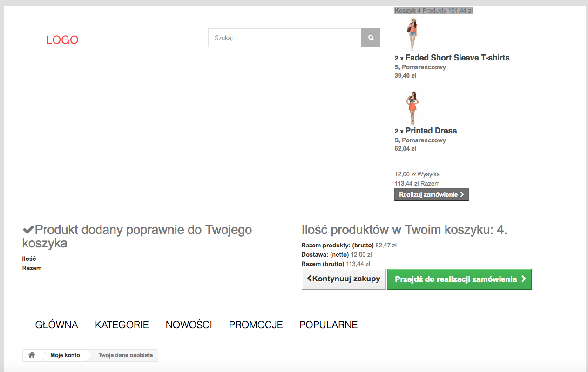Go to the NOWOŚCI menu item
Image resolution: width=588 pixels, height=372 pixels.
(189, 325)
